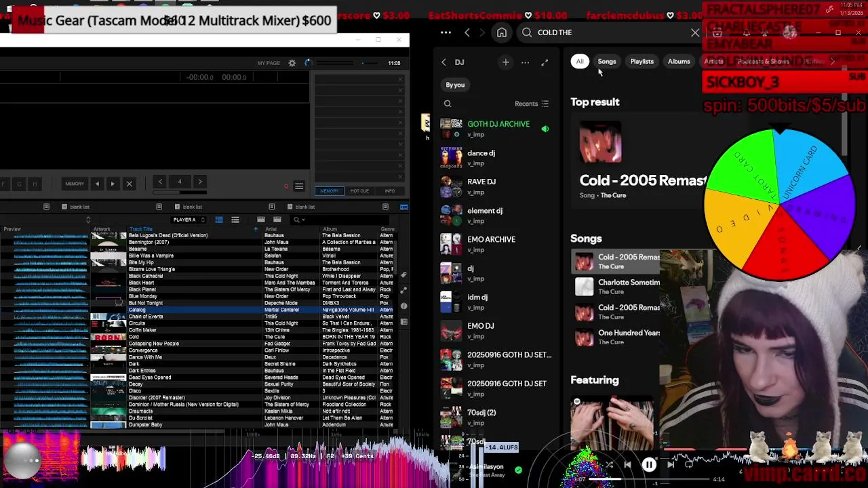The image size is (868, 488).
Task: Open PLAYER A selector dropdown
Action: pyautogui.click(x=189, y=220)
